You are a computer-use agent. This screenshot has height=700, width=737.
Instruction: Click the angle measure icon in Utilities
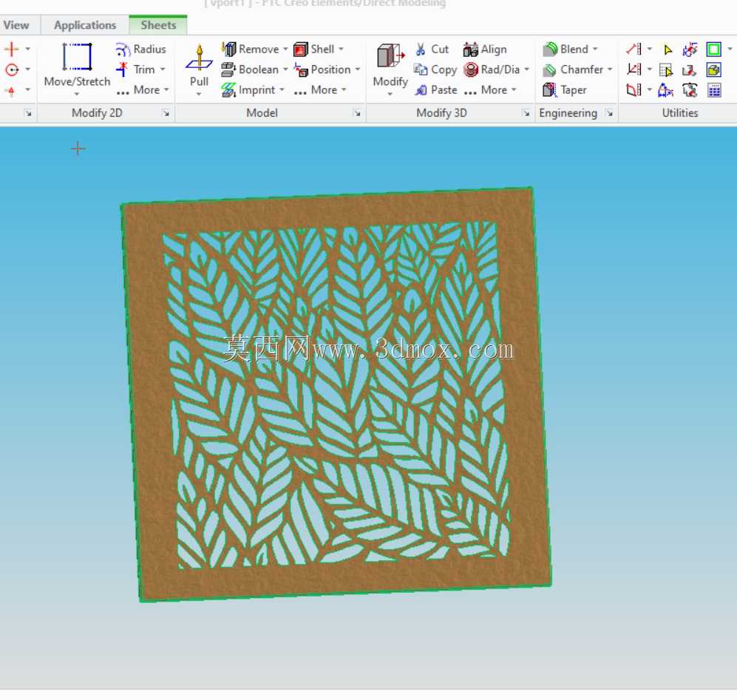pyautogui.click(x=634, y=69)
